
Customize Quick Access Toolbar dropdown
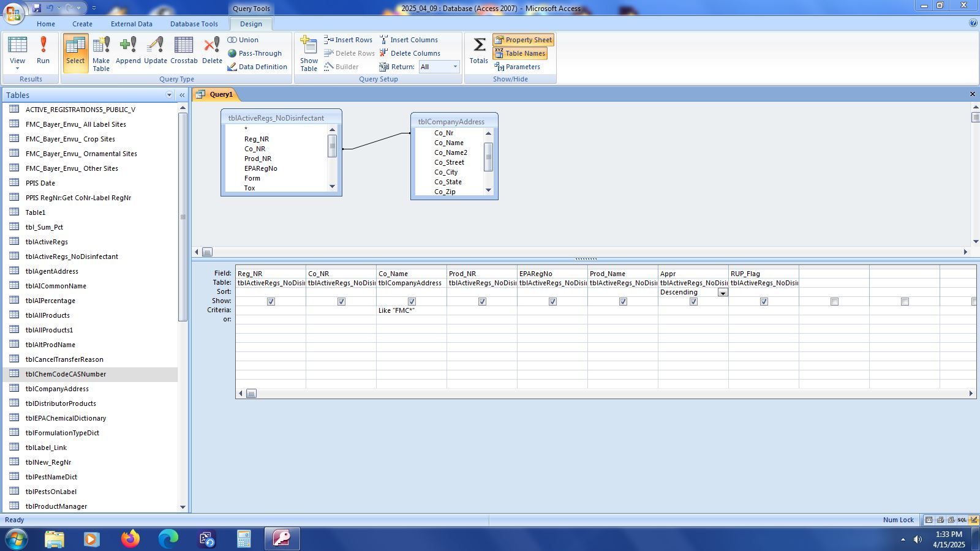pyautogui.click(x=94, y=8)
